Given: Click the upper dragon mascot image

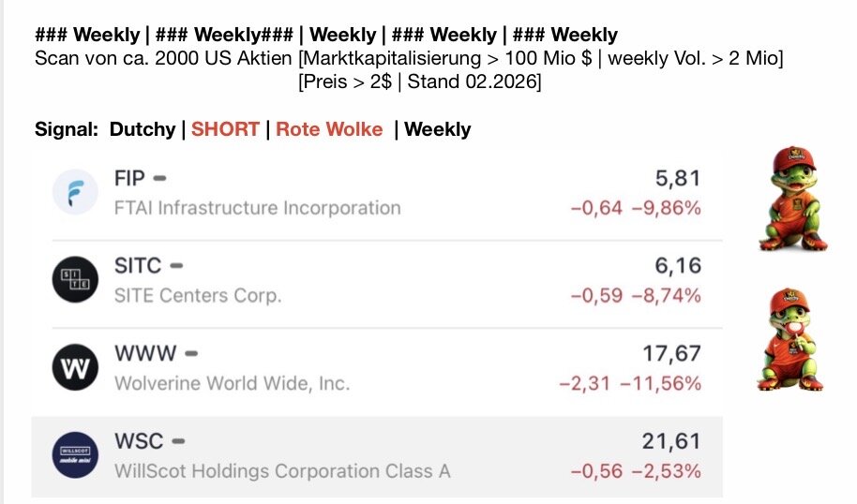Looking at the screenshot, I should pyautogui.click(x=792, y=199).
